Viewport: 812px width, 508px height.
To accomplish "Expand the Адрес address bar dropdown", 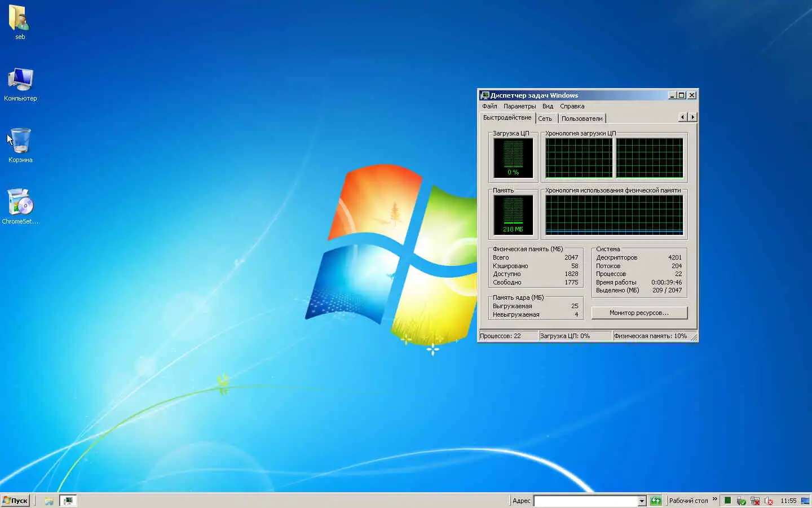I will 641,501.
